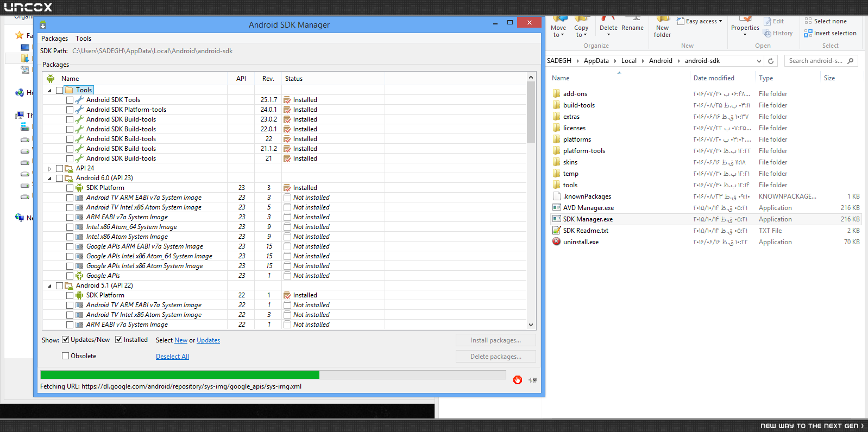868x432 pixels.
Task: Click the API 23 SDK Platform android icon
Action: pyautogui.click(x=79, y=188)
